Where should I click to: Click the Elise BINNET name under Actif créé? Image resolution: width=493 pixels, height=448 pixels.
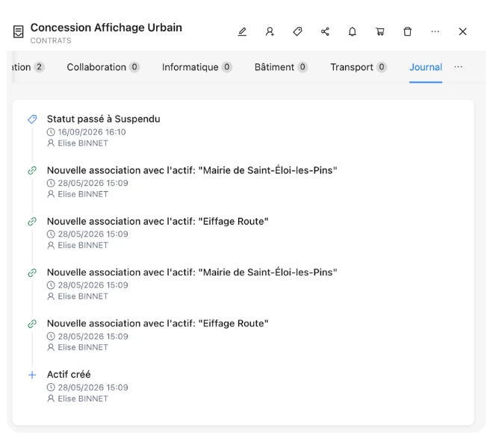click(83, 399)
